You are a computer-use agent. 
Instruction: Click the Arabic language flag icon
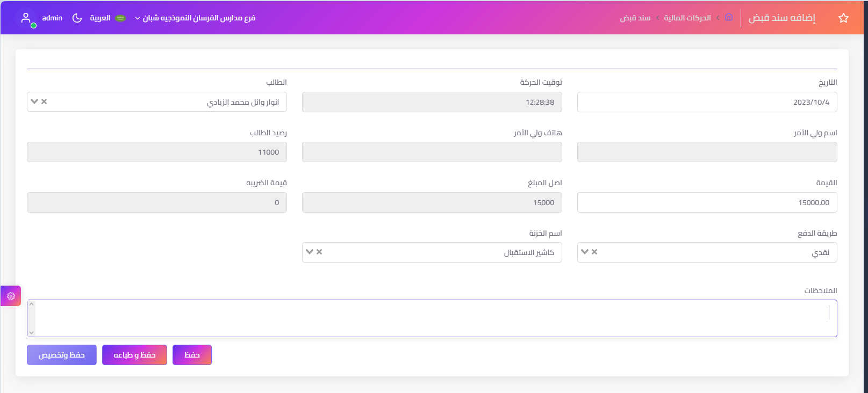pyautogui.click(x=120, y=18)
